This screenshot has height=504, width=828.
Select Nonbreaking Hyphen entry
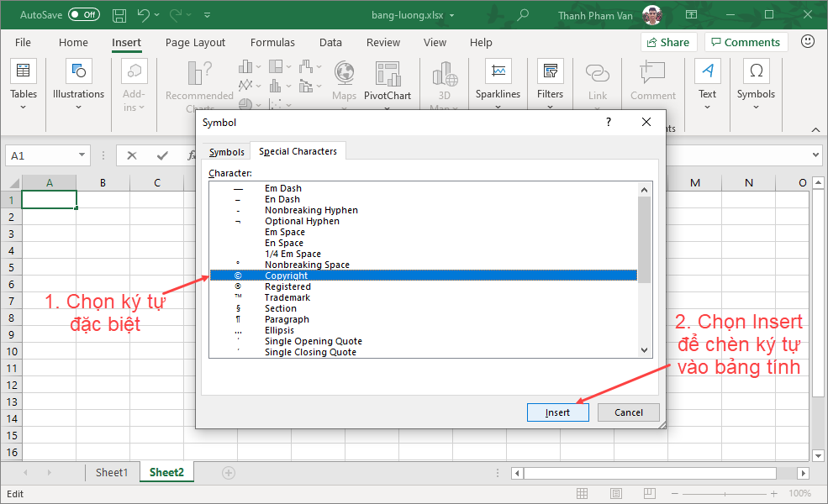tap(424, 210)
